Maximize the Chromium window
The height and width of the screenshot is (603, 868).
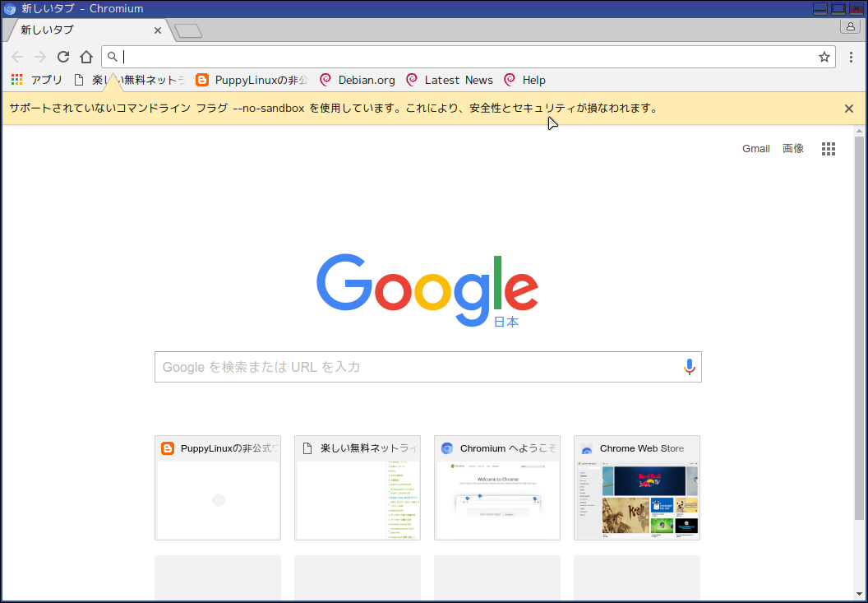(x=838, y=9)
